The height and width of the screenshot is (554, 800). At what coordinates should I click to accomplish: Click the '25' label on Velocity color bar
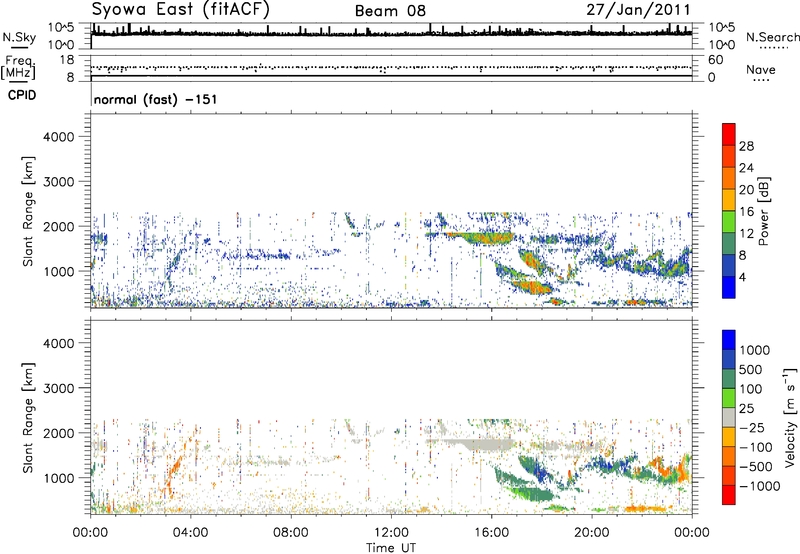pyautogui.click(x=746, y=408)
